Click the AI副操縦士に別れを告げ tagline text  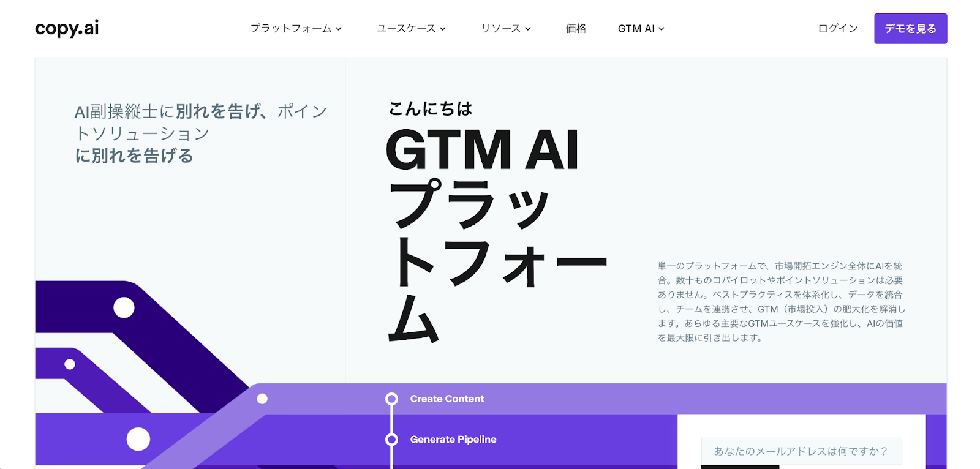(200, 133)
